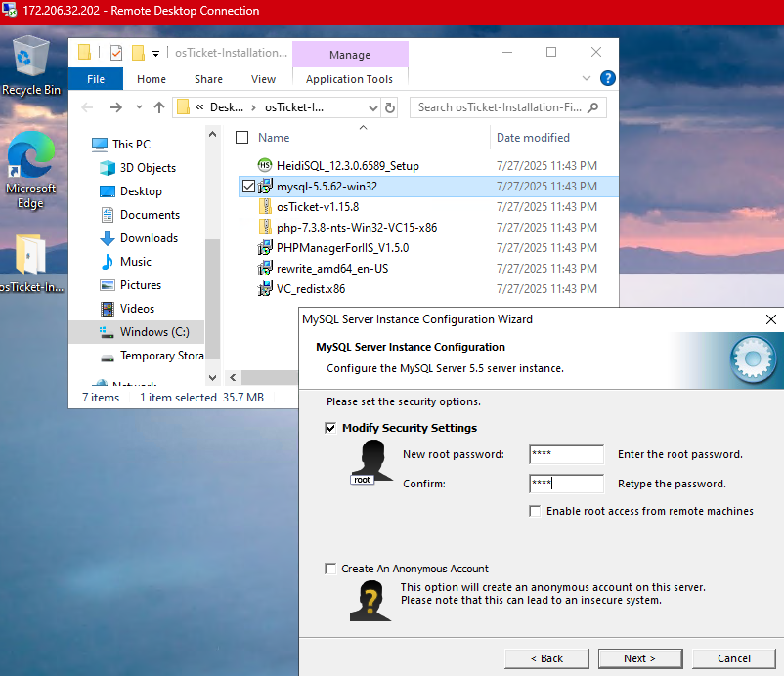
Task: Select 3D Objects in navigation pane
Action: [x=138, y=168]
